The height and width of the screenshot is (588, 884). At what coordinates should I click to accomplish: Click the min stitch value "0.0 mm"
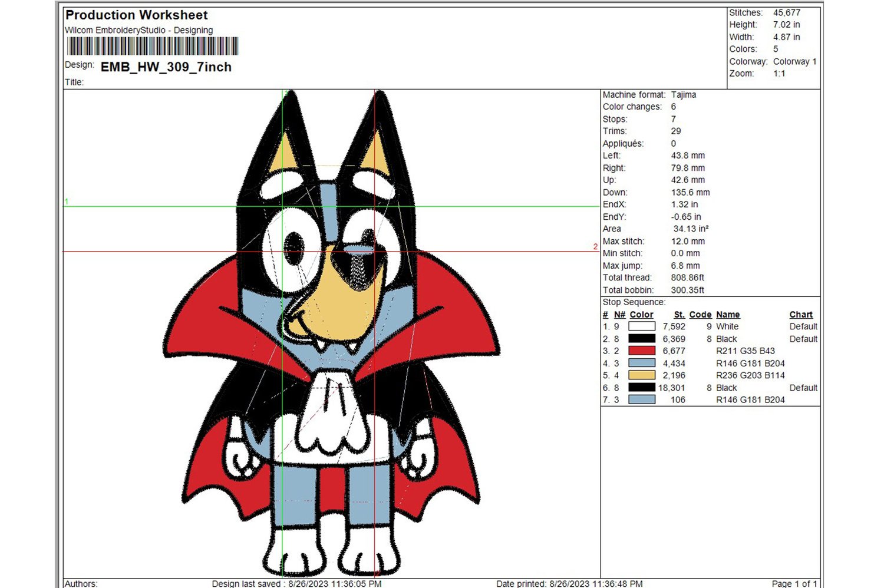685,253
